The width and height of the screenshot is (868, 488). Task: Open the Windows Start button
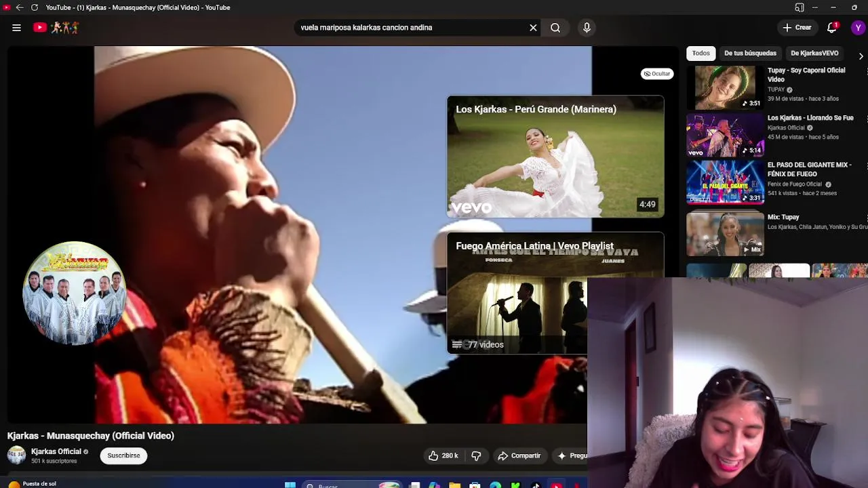pos(290,485)
